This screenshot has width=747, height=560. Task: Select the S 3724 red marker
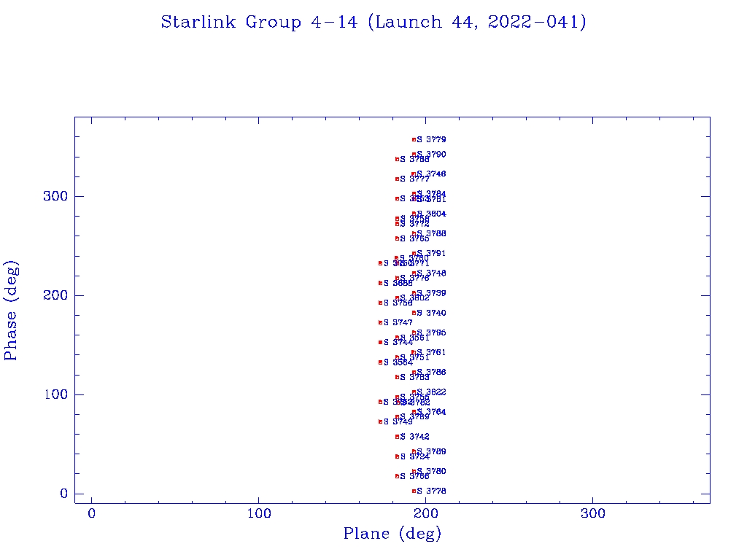(397, 456)
